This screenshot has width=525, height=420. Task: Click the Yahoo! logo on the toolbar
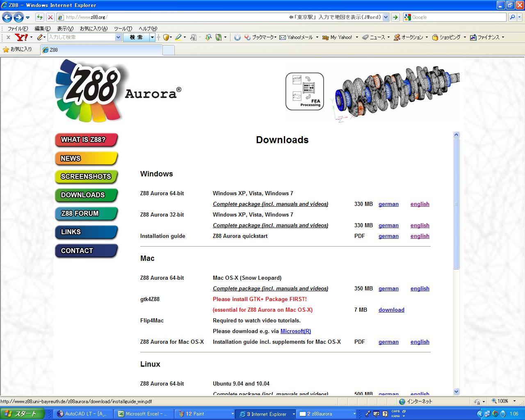click(x=21, y=37)
